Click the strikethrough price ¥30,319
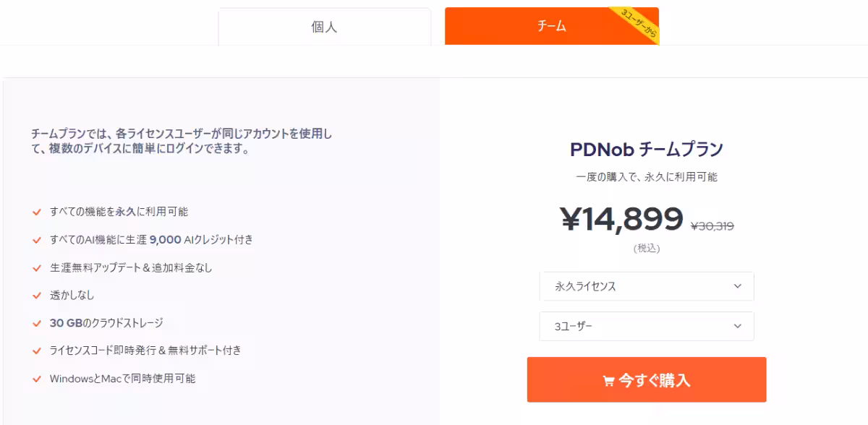Image resolution: width=868 pixels, height=425 pixels. (711, 225)
